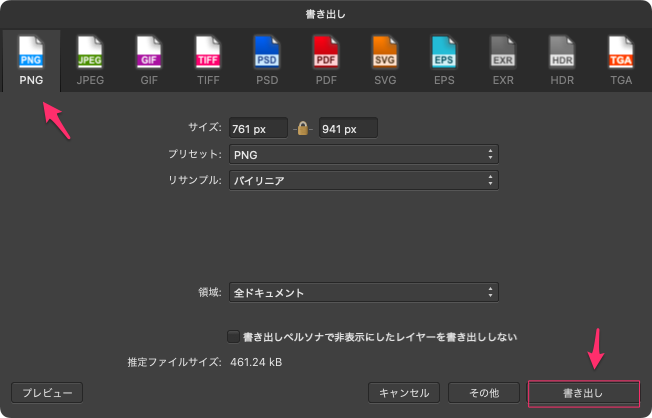Pick the GIF file format icon
The width and height of the screenshot is (652, 418).
(149, 59)
